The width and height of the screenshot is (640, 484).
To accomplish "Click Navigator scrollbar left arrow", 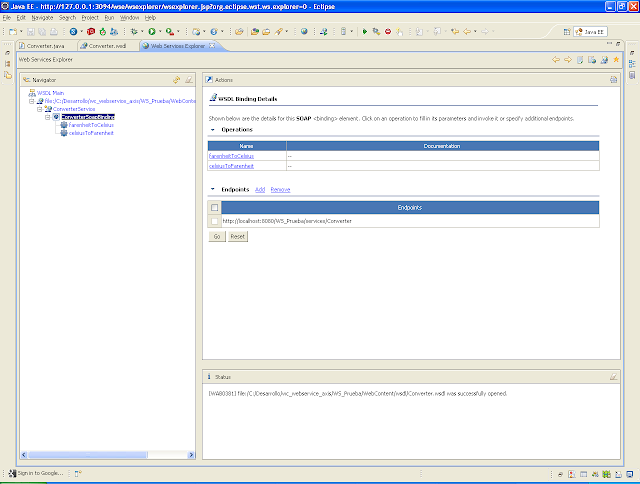I will tap(24, 455).
